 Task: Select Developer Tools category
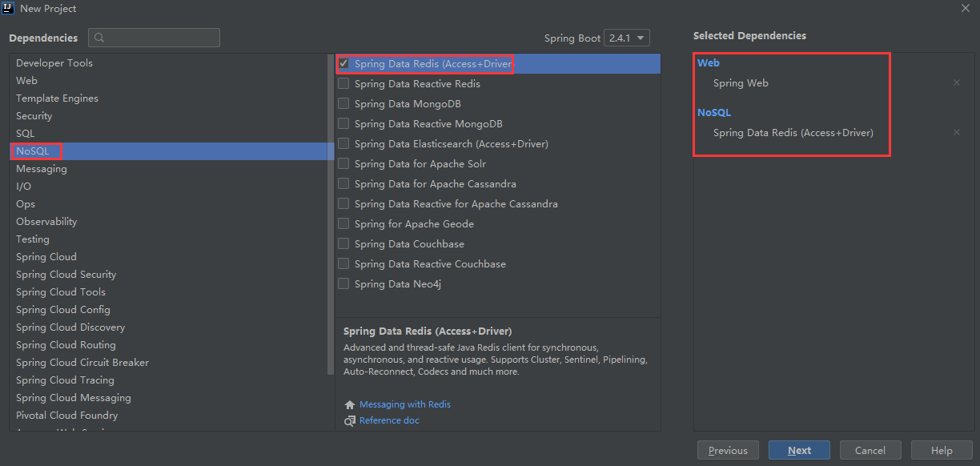(x=168, y=63)
